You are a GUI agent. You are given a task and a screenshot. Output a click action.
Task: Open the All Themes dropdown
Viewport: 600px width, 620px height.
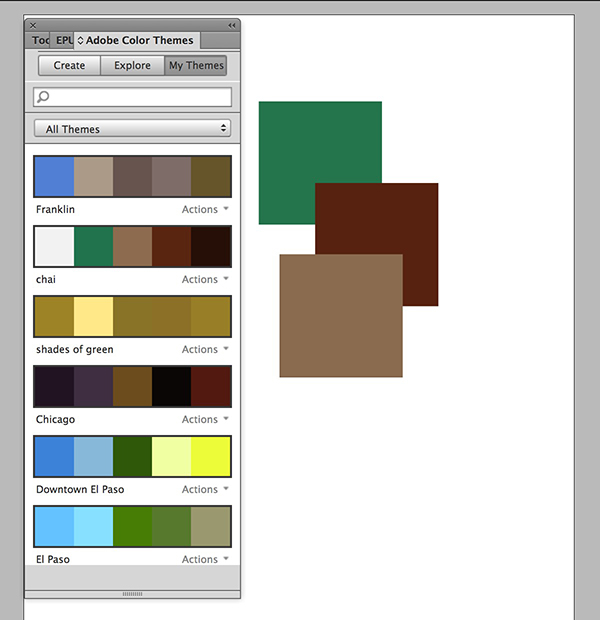point(132,129)
